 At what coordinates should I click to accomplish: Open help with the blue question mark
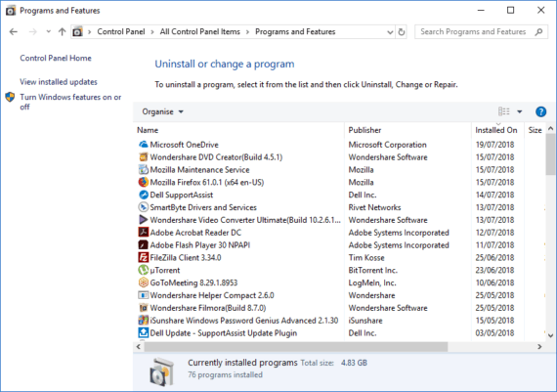540,111
